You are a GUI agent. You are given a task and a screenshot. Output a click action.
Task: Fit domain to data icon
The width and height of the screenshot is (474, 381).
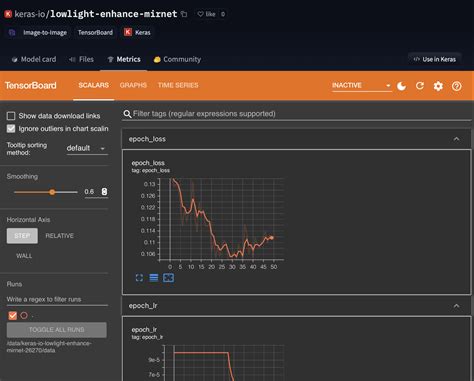click(x=168, y=278)
